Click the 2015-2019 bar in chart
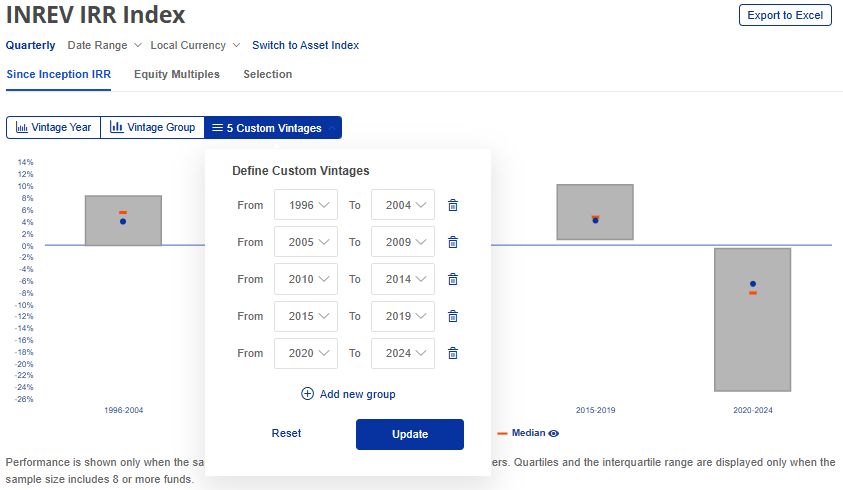The width and height of the screenshot is (843, 490). click(x=595, y=212)
